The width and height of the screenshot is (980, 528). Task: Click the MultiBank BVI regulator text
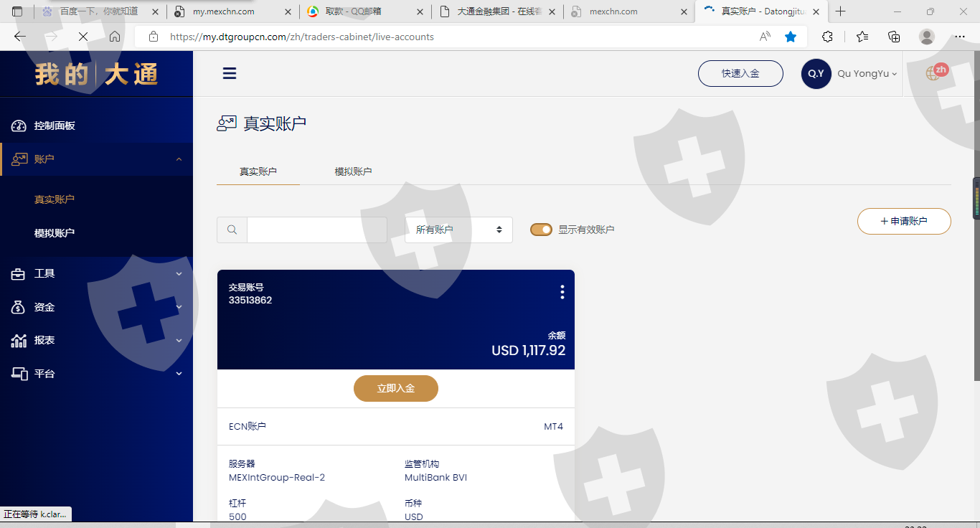pyautogui.click(x=435, y=478)
